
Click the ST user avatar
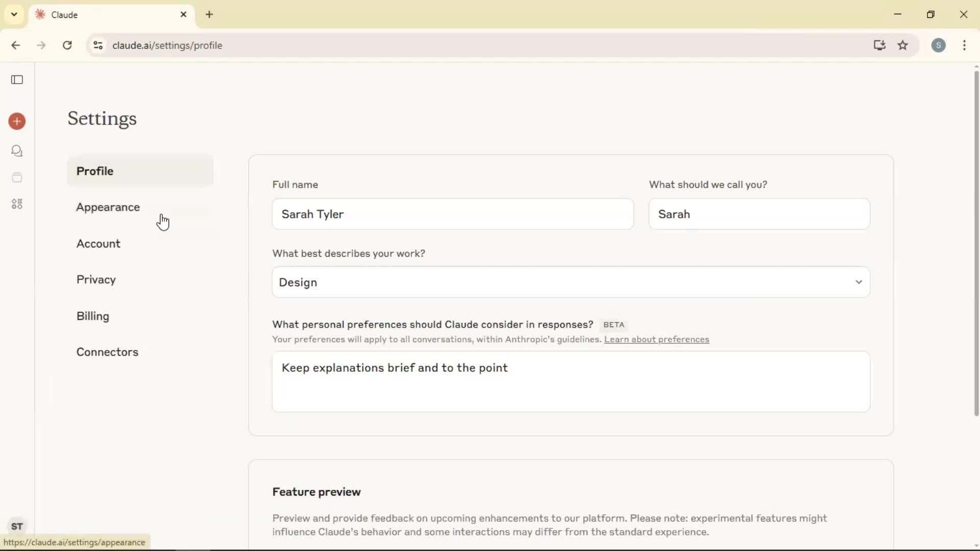[17, 526]
